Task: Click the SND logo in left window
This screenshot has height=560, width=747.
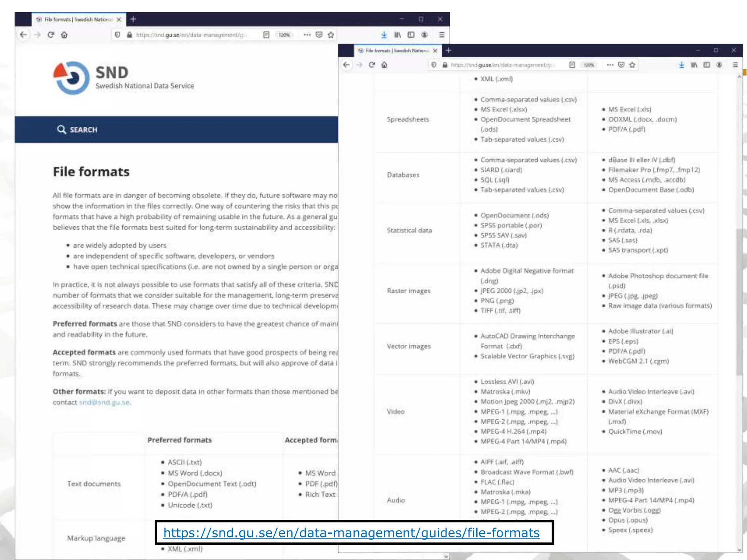Action: tap(123, 78)
